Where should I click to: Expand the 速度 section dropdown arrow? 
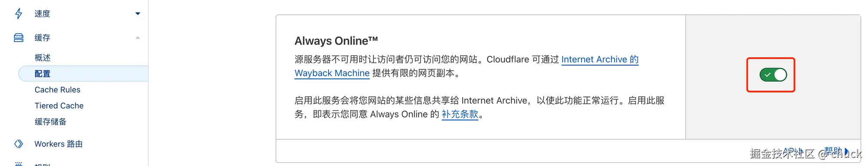pos(138,13)
